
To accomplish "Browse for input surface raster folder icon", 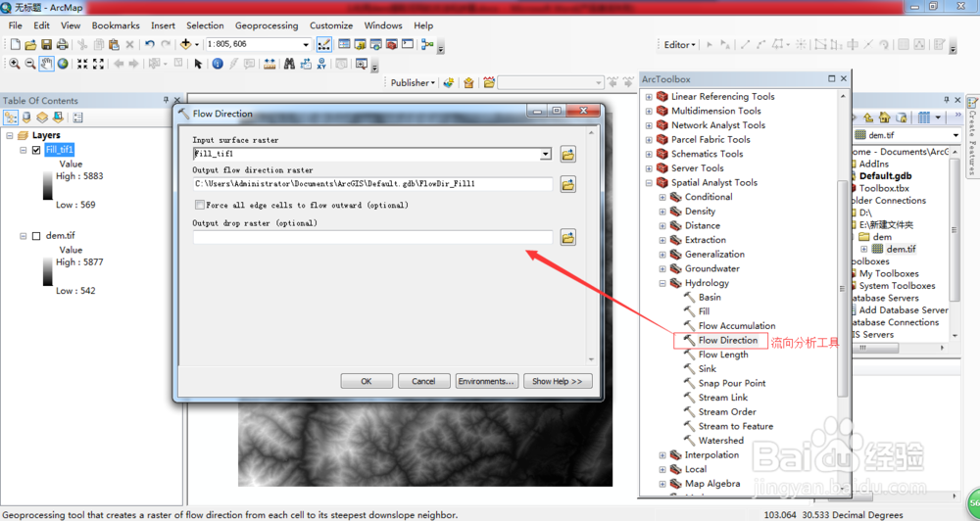I will coord(568,154).
